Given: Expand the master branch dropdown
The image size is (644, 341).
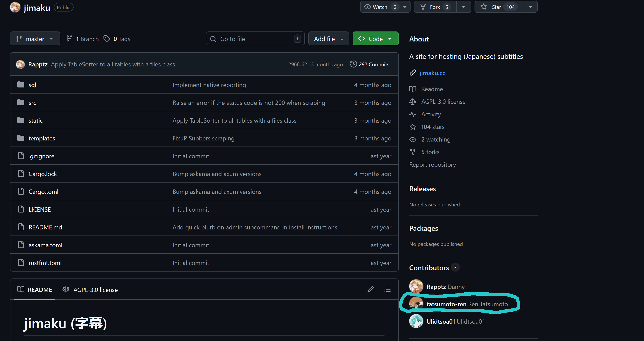Looking at the screenshot, I should click(35, 39).
